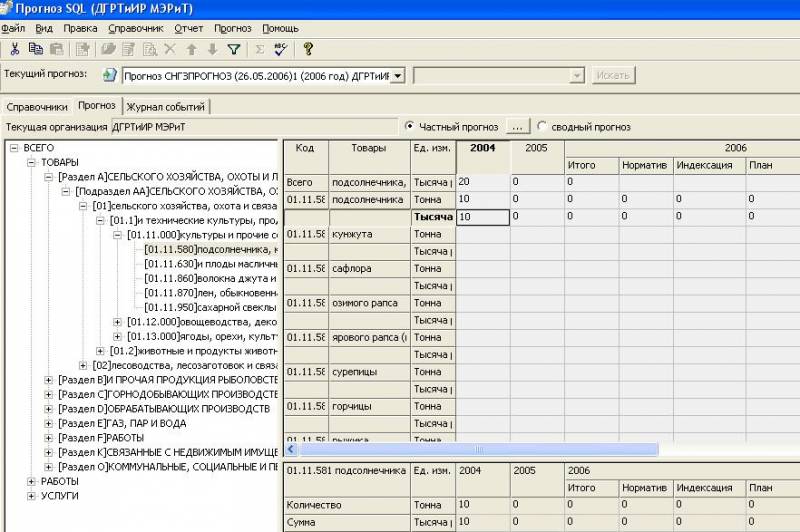Collapse the ВСЕГО root tree node
This screenshot has width=800, height=532.
click(14, 148)
